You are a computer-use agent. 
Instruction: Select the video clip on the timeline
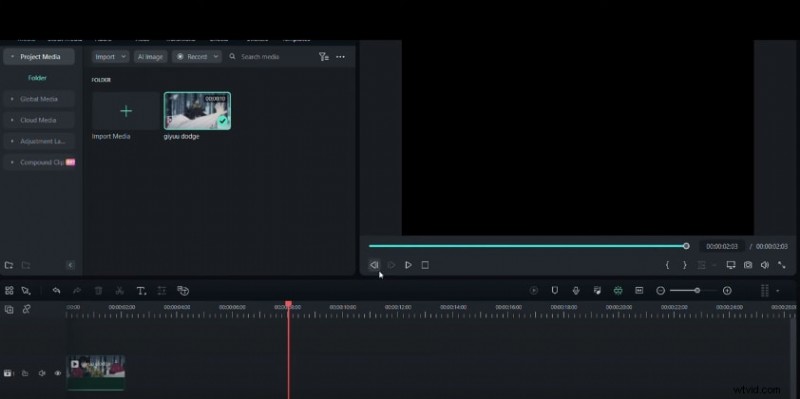click(x=96, y=373)
